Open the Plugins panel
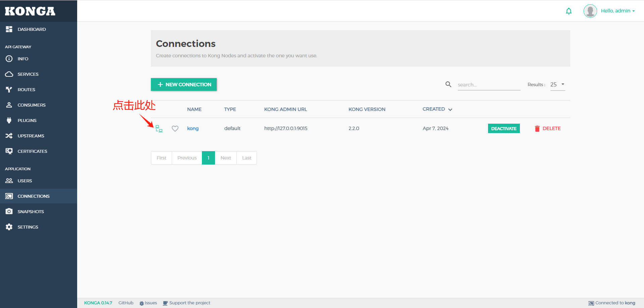644x308 pixels. tap(27, 120)
